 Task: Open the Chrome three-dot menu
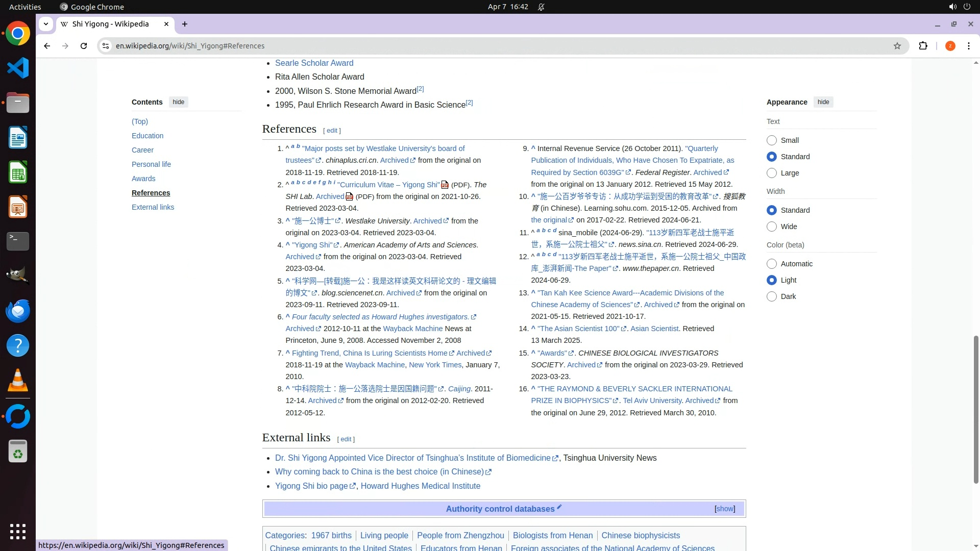pyautogui.click(x=968, y=46)
